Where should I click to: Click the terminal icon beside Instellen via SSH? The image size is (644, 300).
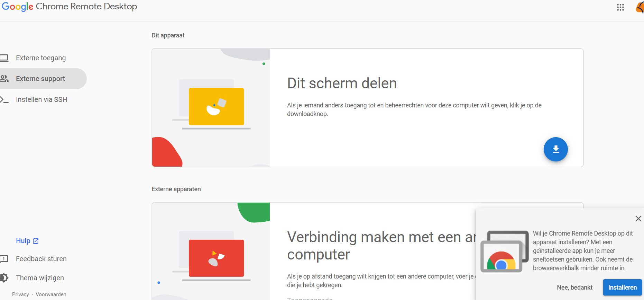coord(4,100)
